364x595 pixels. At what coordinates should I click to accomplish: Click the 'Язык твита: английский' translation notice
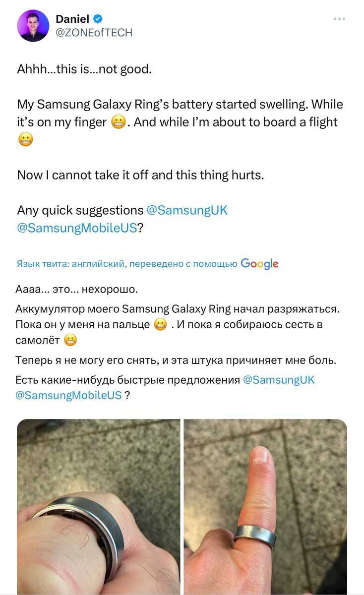[x=127, y=264]
